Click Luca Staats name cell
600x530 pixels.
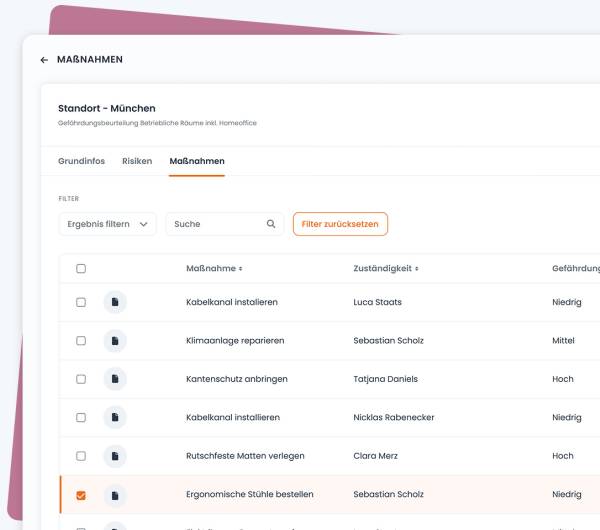tap(377, 302)
